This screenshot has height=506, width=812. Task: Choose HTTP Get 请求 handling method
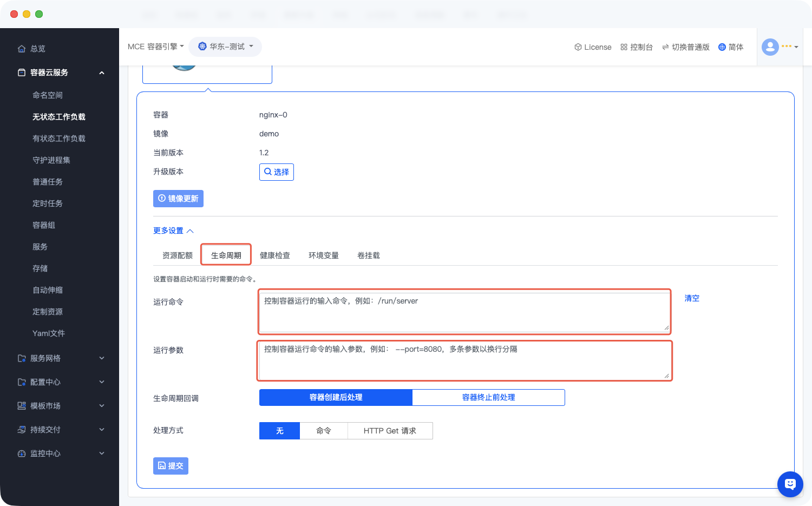pyautogui.click(x=390, y=431)
